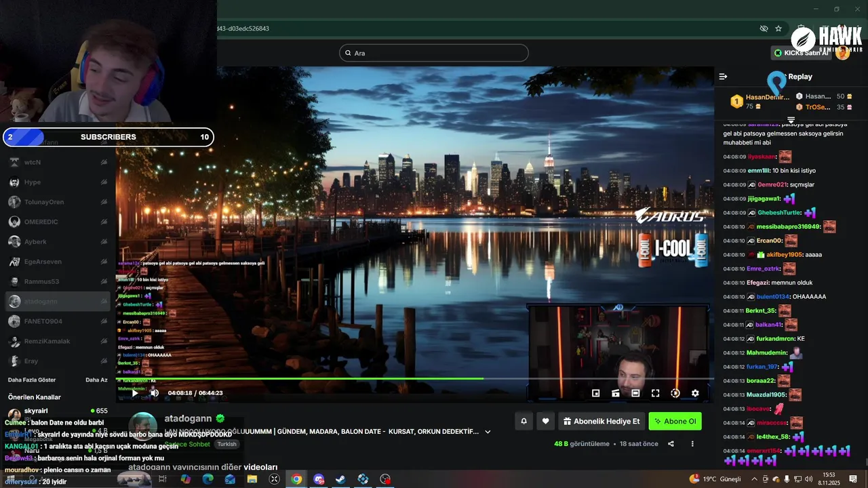The image size is (868, 488).
Task: Enter fullscreen video mode
Action: pyautogui.click(x=656, y=393)
